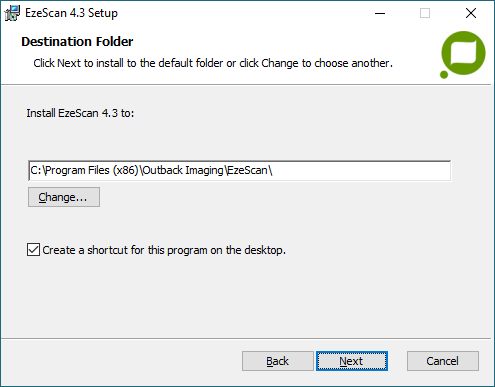The width and height of the screenshot is (495, 387).
Task: Place cursor after 'EzeScan\' in the path
Action: (x=273, y=171)
